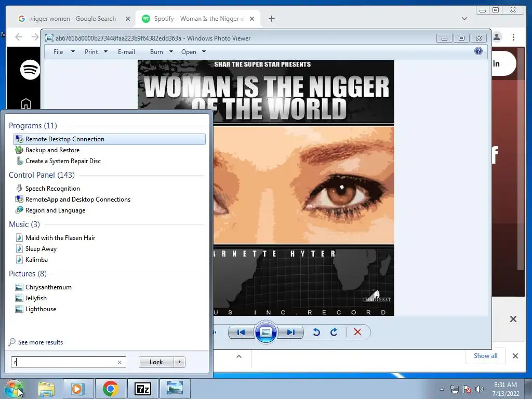This screenshot has height=399, width=532.
Task: Expand the download item options chevron
Action: pyautogui.click(x=239, y=356)
